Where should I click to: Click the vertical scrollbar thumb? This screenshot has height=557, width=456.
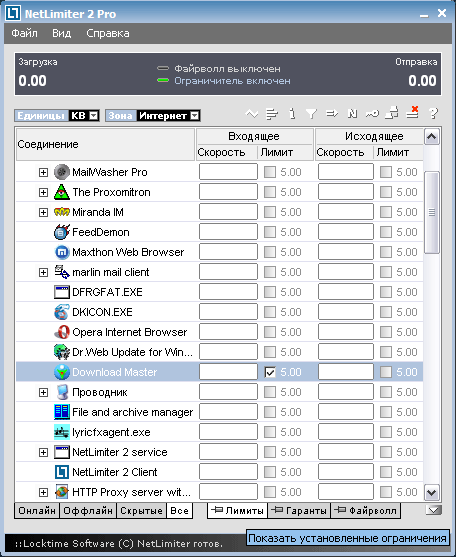(x=432, y=212)
